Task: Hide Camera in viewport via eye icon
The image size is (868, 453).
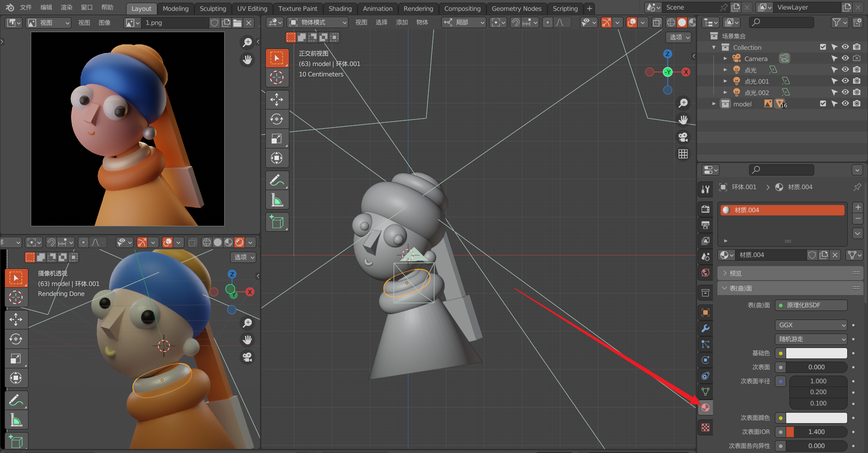Action: tap(845, 58)
